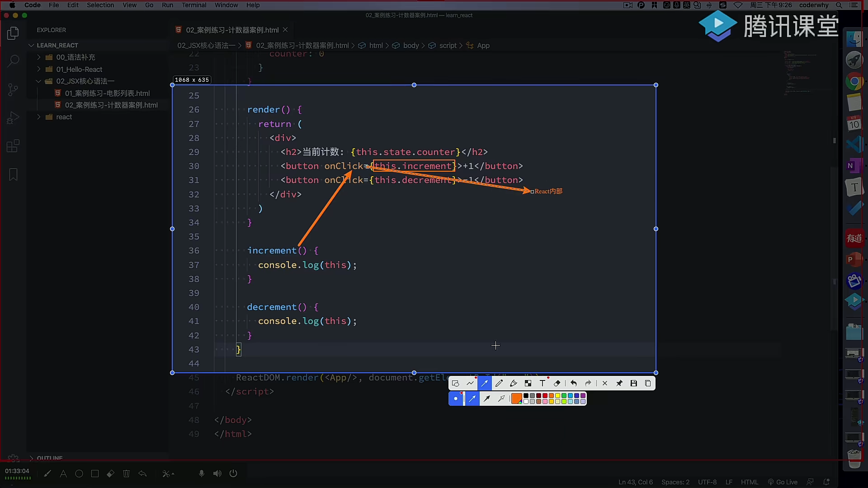The width and height of the screenshot is (868, 488).
Task: Toggle speaker sound in recording bar
Action: [x=217, y=474]
